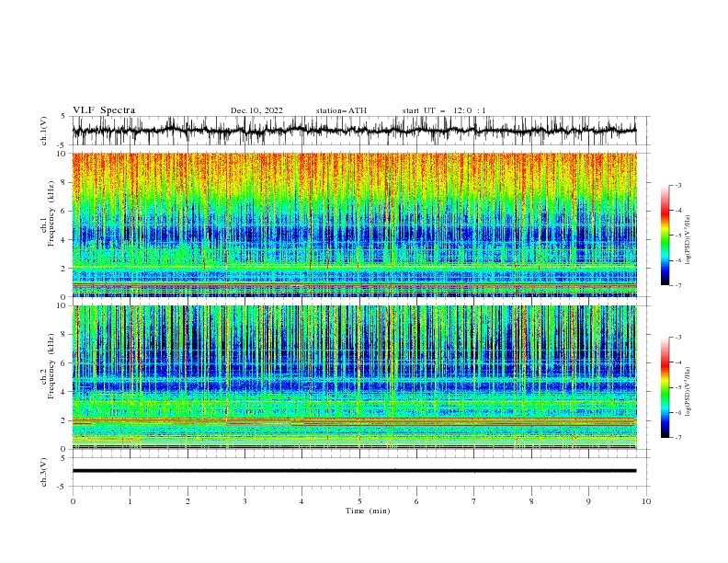Click the "-3" tick on the ch.1 colorbar
This screenshot has height=563, width=728.
pos(678,185)
